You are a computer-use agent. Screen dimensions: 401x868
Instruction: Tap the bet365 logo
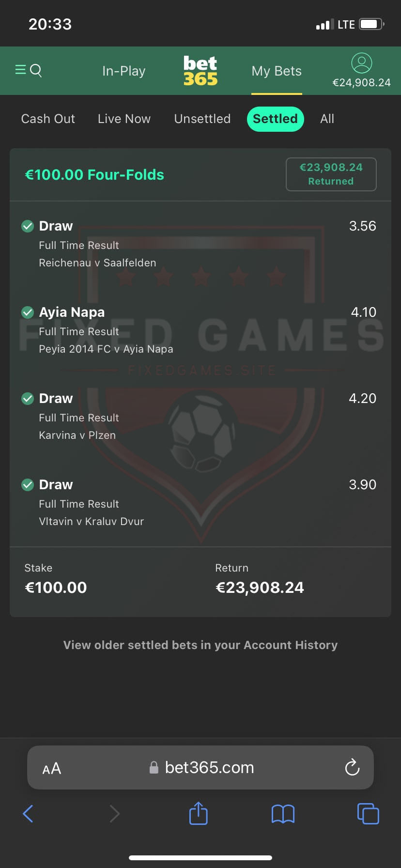click(200, 71)
